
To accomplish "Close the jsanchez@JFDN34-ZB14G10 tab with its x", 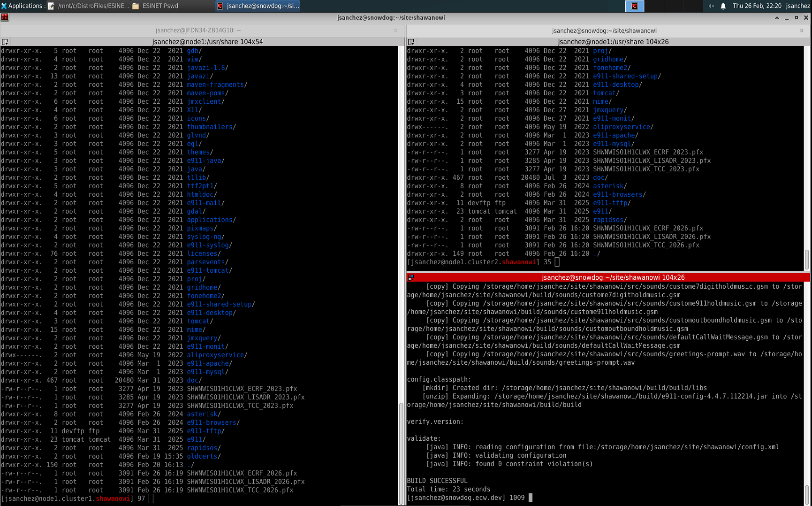I will [x=395, y=31].
